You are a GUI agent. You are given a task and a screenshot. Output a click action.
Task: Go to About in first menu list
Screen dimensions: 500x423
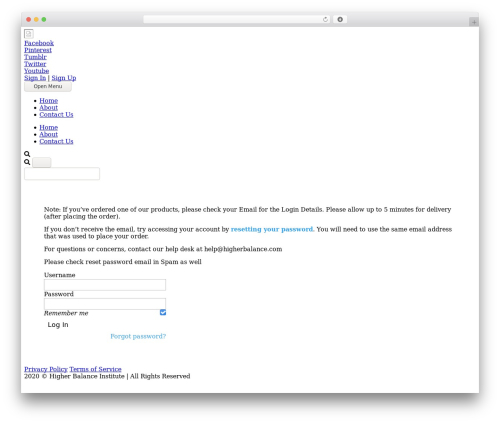point(48,108)
